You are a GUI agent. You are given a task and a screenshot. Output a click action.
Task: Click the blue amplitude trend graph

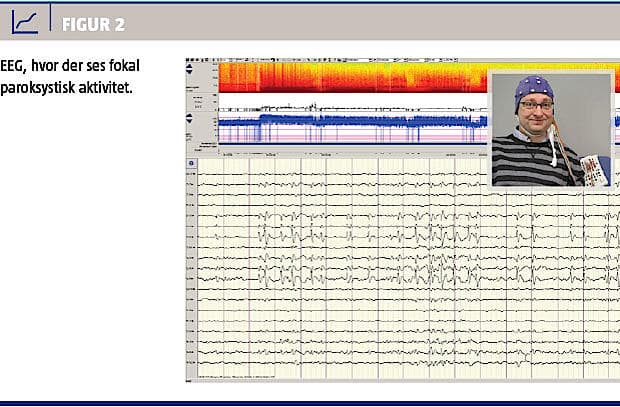point(350,124)
